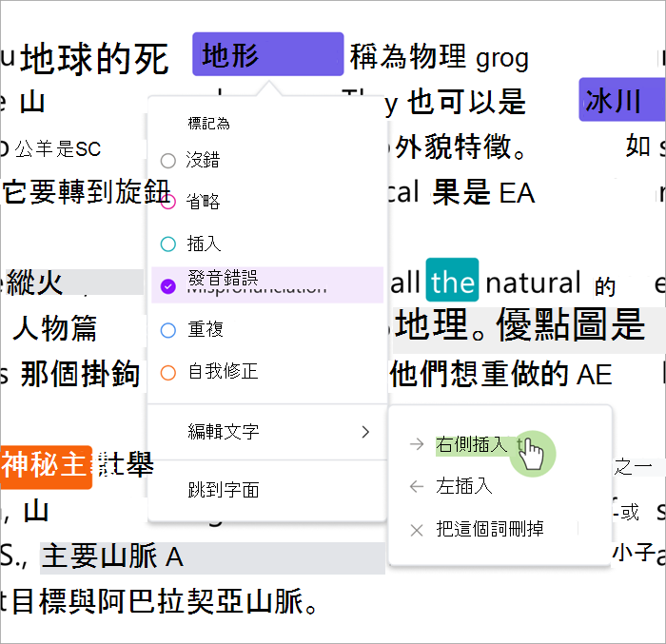Select the 自我修正 radio option
This screenshot has height=644, width=666.
[168, 373]
